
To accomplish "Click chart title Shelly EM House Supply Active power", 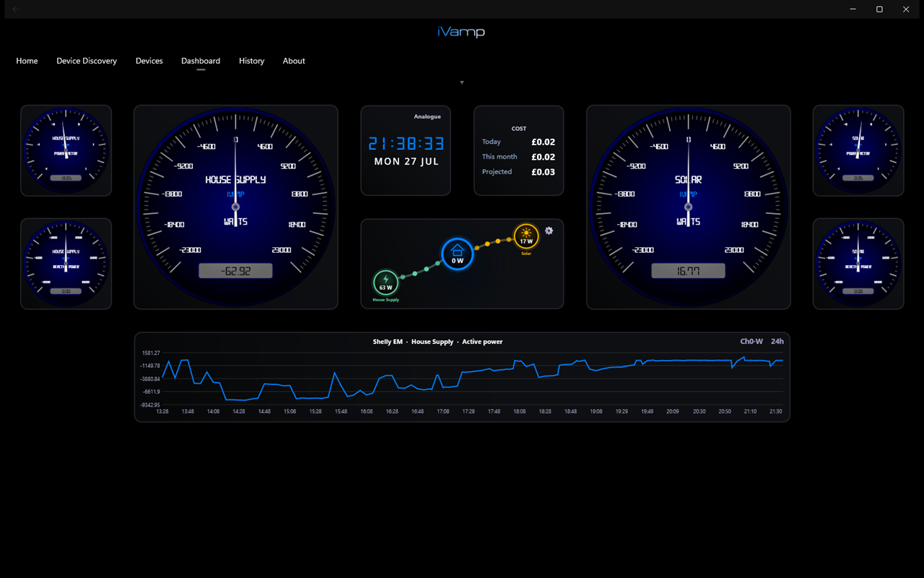I will click(x=437, y=342).
